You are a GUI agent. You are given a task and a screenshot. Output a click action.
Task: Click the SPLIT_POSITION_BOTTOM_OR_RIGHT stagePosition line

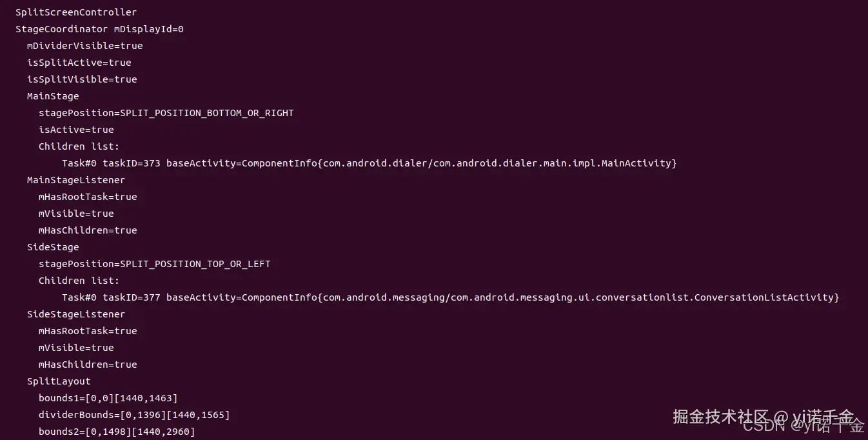click(x=166, y=113)
